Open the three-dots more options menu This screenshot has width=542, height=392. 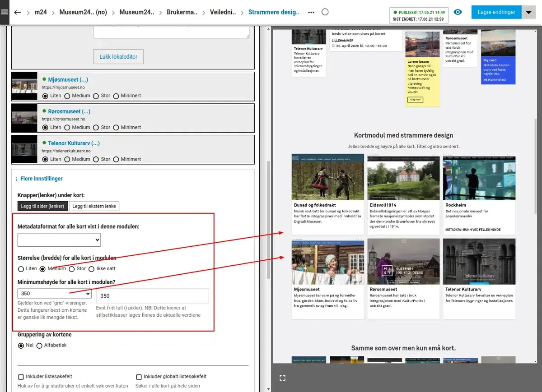(311, 12)
